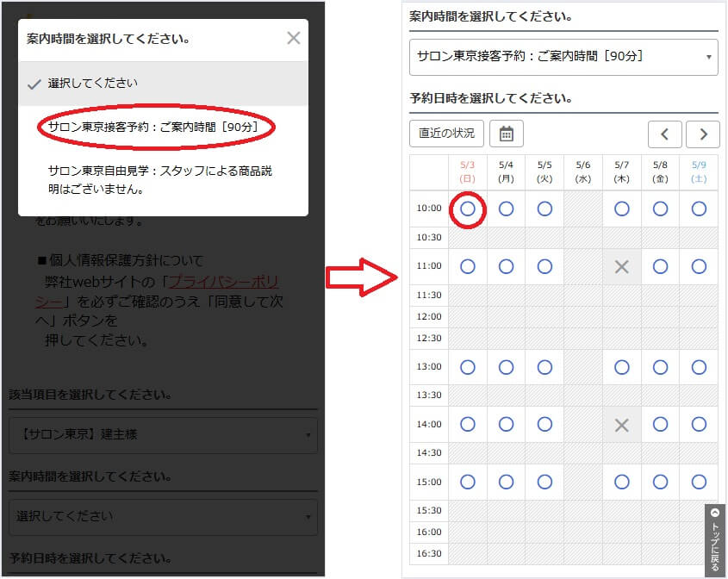Go to next week with right arrow
Image resolution: width=728 pixels, height=579 pixels.
(703, 134)
